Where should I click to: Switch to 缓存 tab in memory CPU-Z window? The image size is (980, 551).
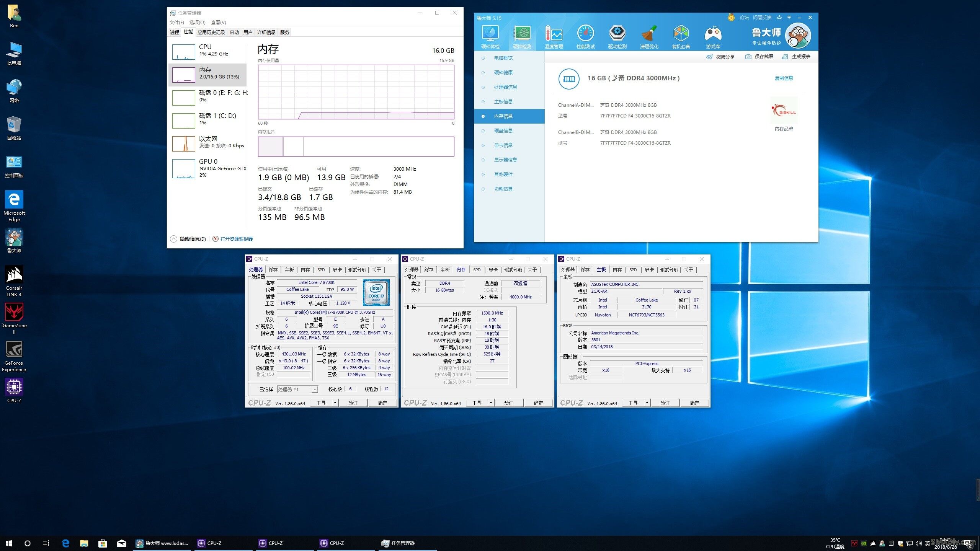coord(429,270)
